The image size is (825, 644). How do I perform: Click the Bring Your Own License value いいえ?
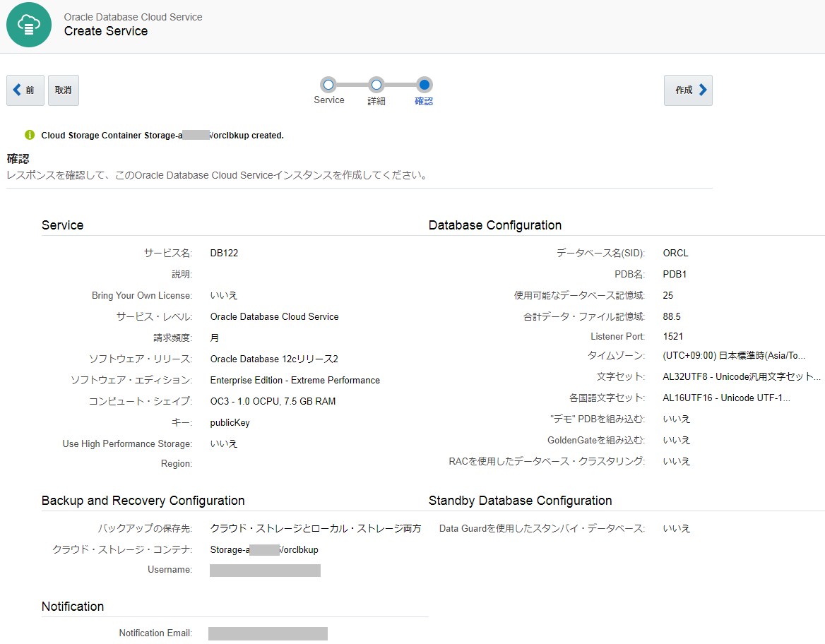(224, 296)
